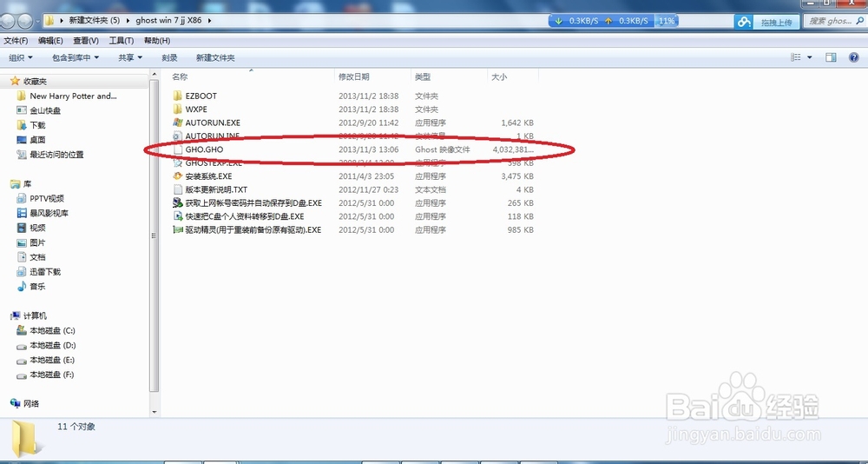Click the 3,475 KB size cell
The width and height of the screenshot is (868, 464).
pos(517,176)
